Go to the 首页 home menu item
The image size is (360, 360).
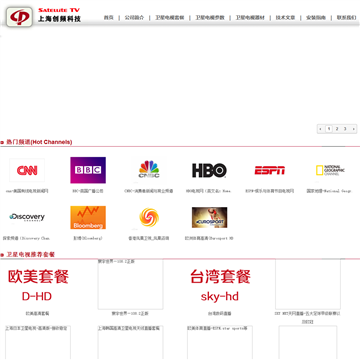109,18
